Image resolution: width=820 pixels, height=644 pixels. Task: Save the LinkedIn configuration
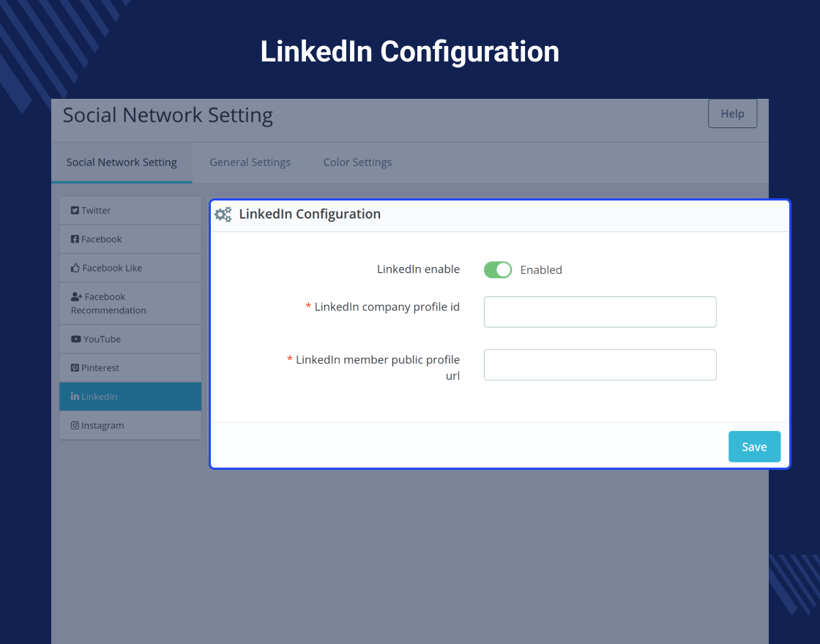coord(754,446)
